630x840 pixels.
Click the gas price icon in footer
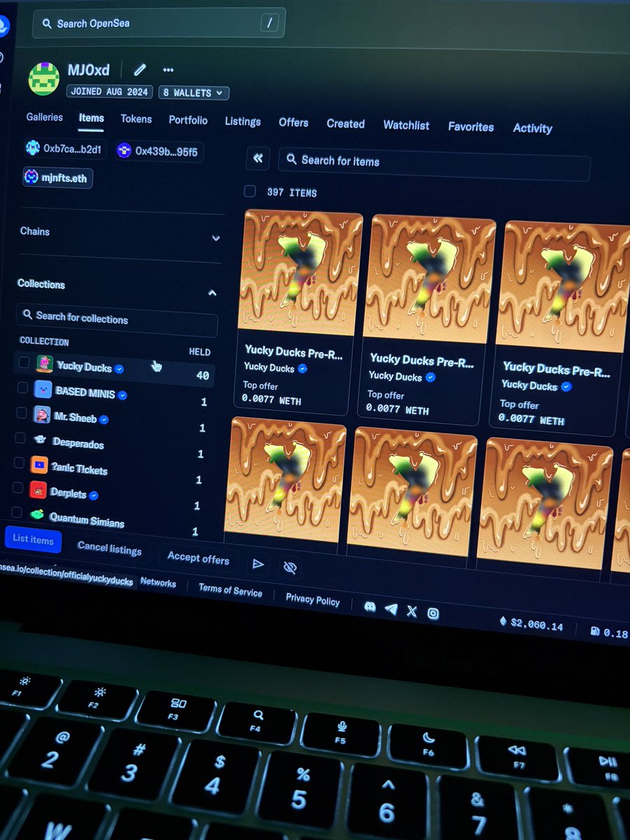594,630
